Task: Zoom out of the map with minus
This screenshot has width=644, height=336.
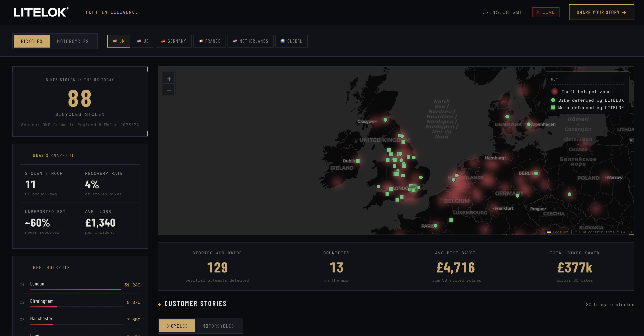Action: (x=169, y=91)
